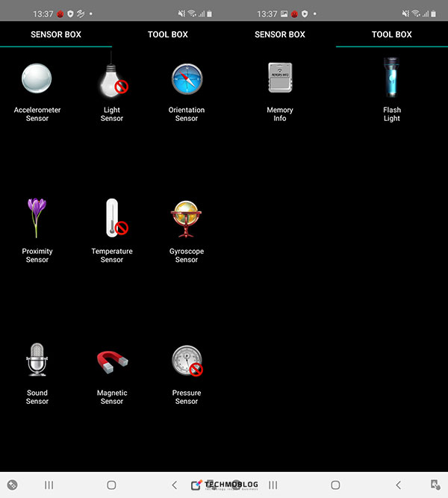Tap recent apps button on right navigation bar
Screen dimensions: 448x498
point(273,485)
